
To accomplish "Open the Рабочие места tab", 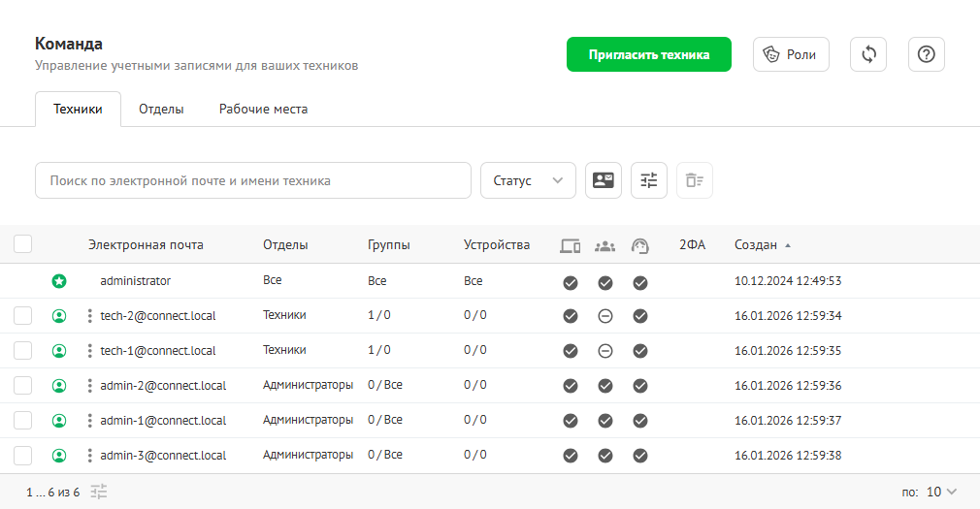I will 263,110.
